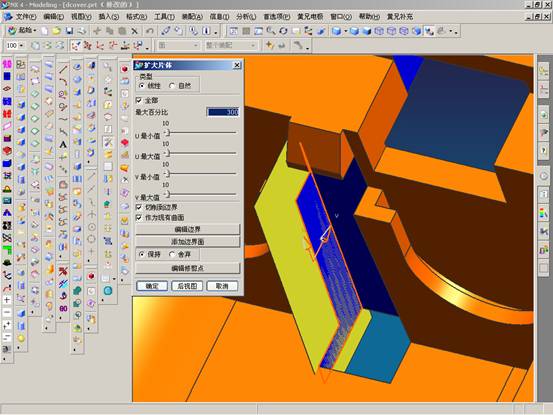Screen dimensions: 553x415
Task: Expand the information toolbar options arrow
Action: [x=215, y=33]
